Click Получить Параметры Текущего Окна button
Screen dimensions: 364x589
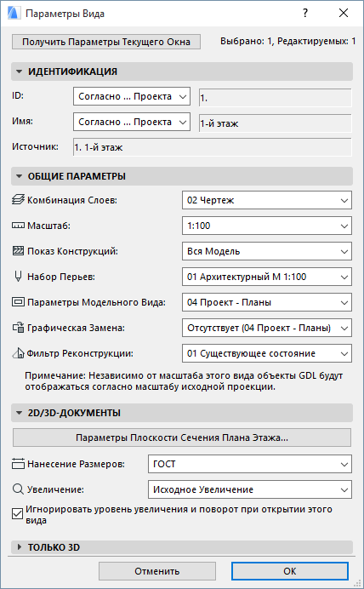(x=106, y=42)
